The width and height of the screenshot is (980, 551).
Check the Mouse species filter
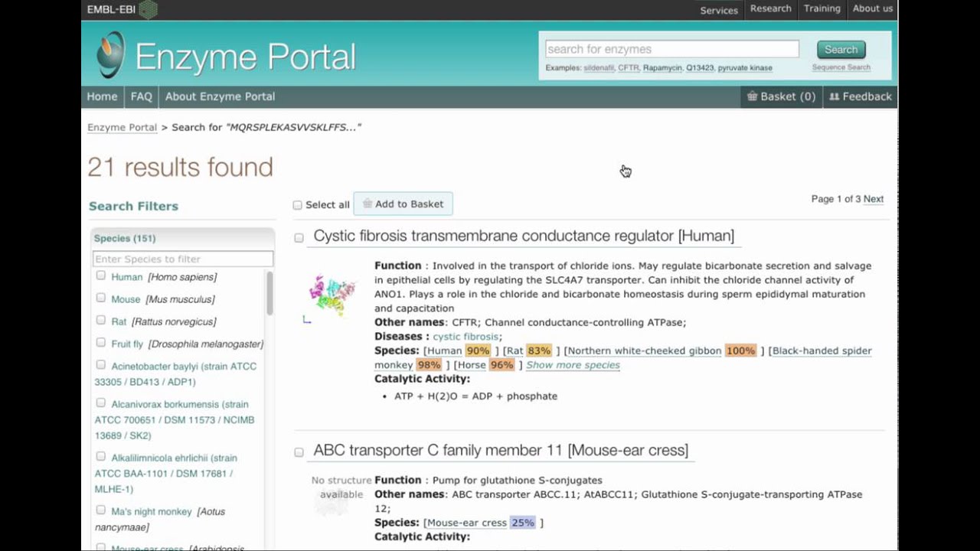(x=100, y=298)
